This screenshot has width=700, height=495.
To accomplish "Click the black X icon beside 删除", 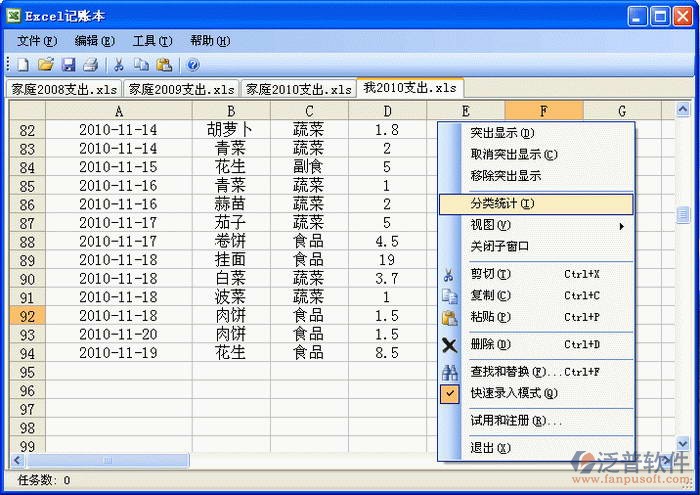I will [450, 345].
